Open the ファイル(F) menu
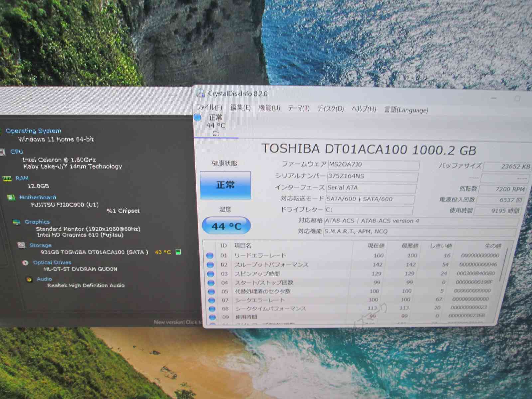532x399 pixels. (209, 107)
